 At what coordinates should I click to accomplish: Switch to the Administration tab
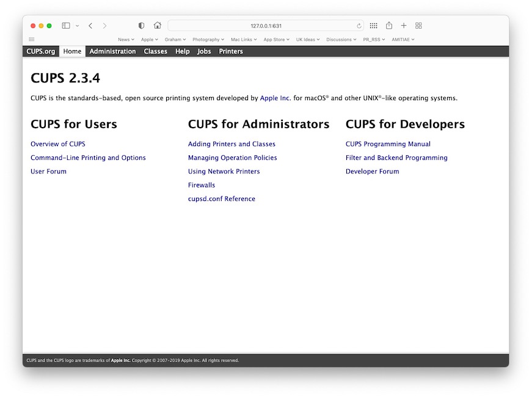(112, 51)
